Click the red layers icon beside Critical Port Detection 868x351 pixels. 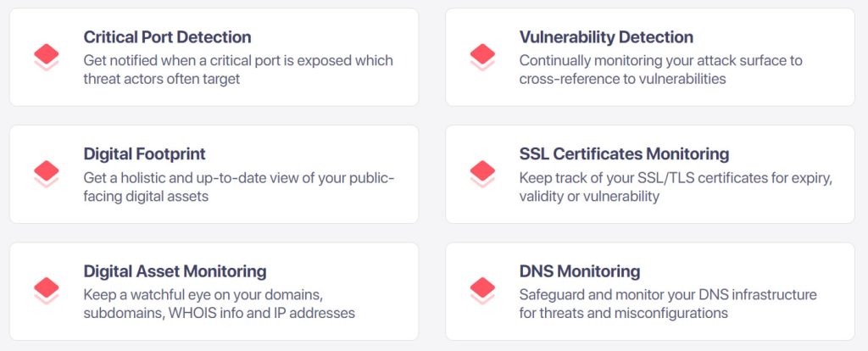[46, 57]
